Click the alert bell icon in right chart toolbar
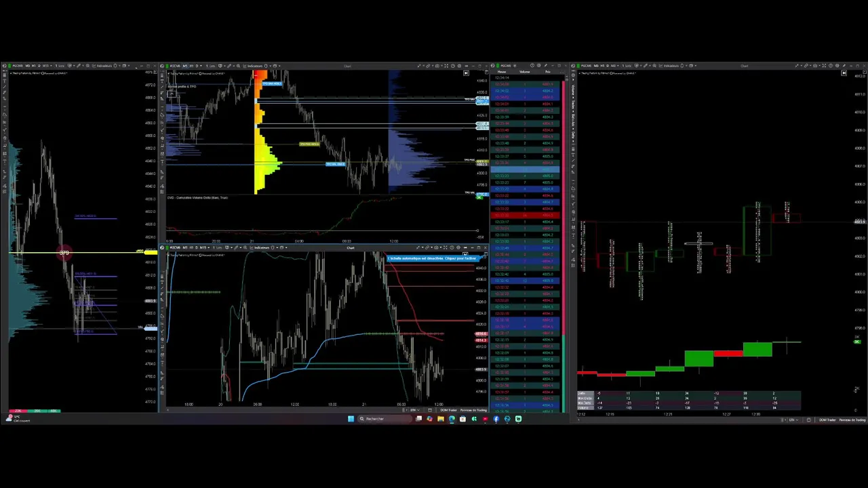The height and width of the screenshot is (488, 868). tap(682, 66)
